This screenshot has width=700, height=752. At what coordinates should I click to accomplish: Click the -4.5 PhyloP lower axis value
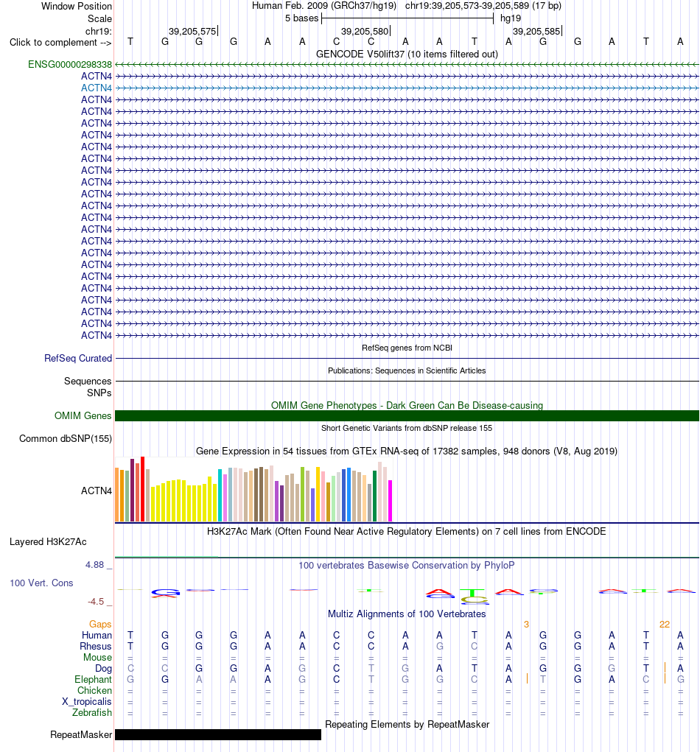tap(96, 602)
